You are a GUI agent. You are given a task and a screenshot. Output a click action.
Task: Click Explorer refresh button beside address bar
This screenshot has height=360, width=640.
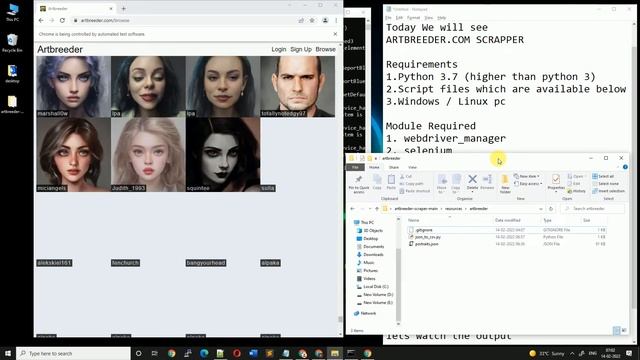tap(551, 209)
